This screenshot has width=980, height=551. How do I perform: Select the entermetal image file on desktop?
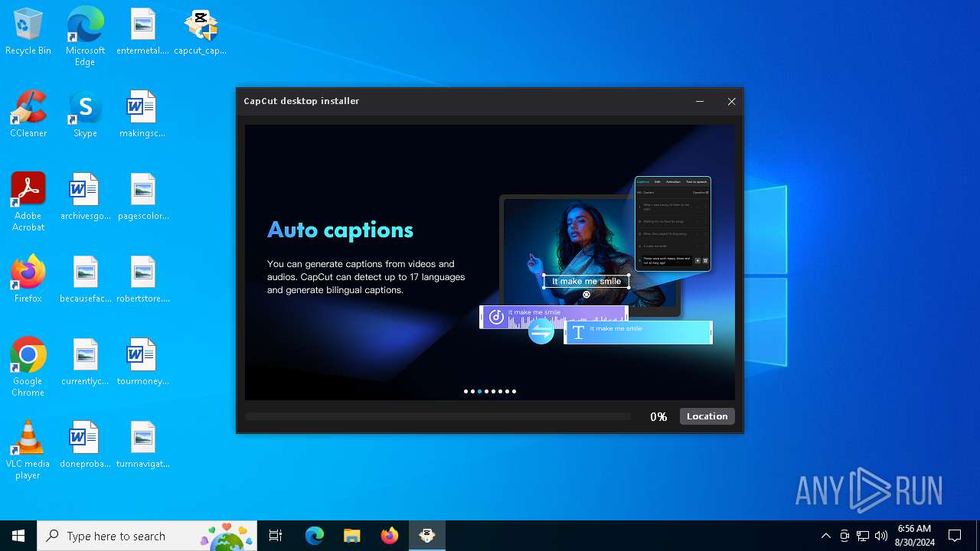[142, 32]
